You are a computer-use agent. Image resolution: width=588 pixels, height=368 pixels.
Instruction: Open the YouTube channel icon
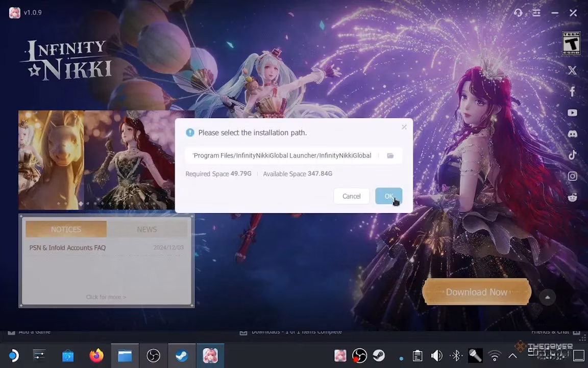(x=572, y=113)
